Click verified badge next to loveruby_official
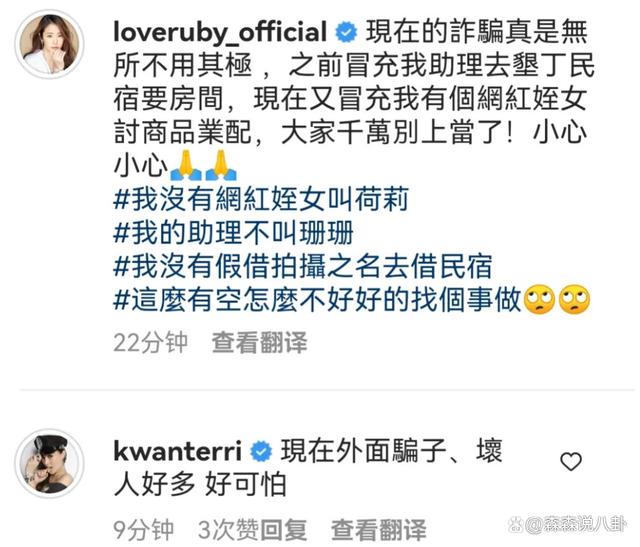 click(346, 32)
